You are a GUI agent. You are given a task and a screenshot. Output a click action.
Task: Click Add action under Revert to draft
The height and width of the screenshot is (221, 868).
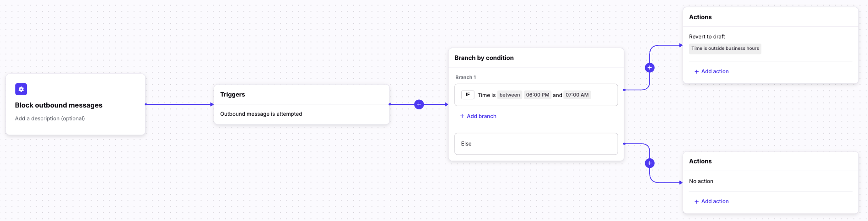point(715,71)
